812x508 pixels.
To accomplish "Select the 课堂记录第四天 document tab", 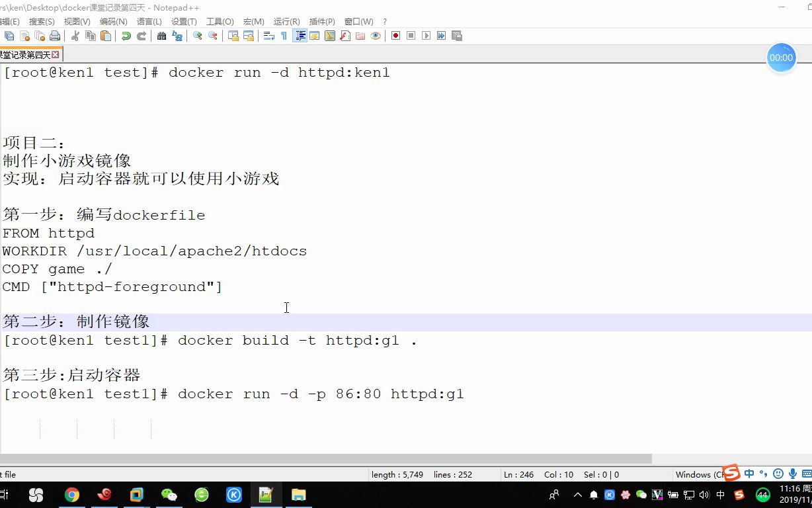I will click(28, 54).
